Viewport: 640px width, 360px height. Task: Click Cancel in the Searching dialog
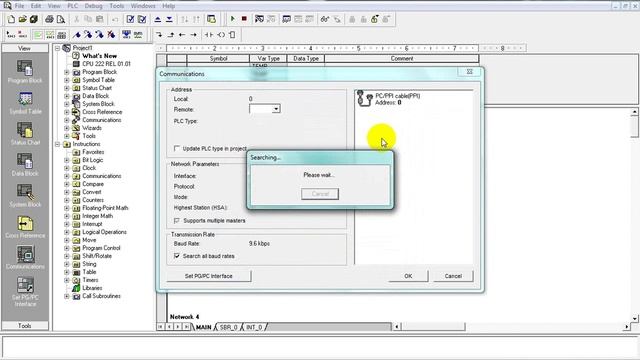coord(320,194)
